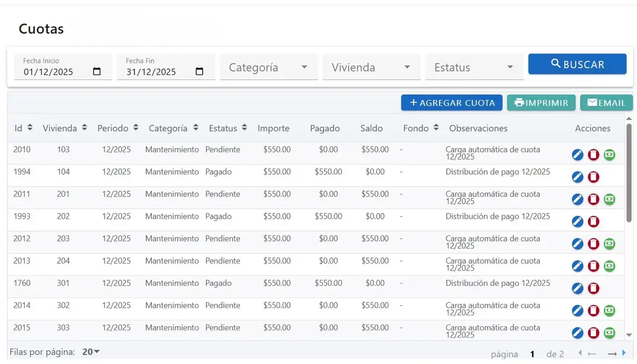637x364 pixels.
Task: Toggle sorting on the Estatus column
Action: click(244, 128)
